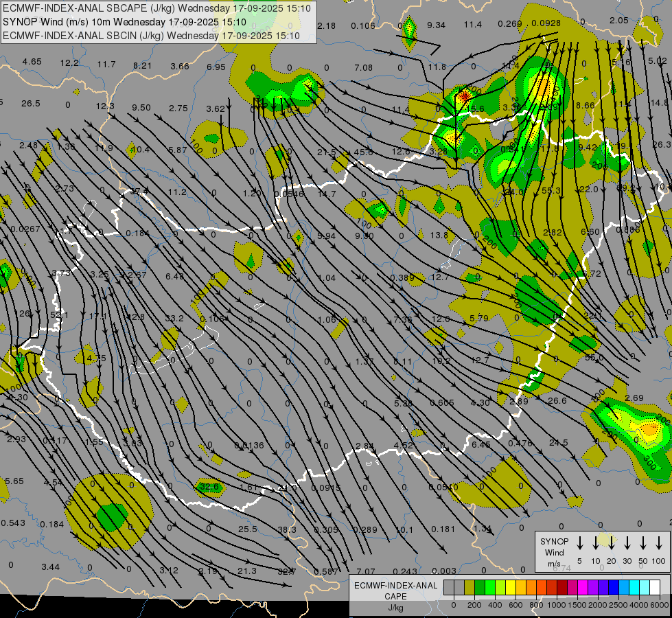The width and height of the screenshot is (672, 618).
Task: Select the dark blue CAPE legend swatch
Action: tap(614, 588)
